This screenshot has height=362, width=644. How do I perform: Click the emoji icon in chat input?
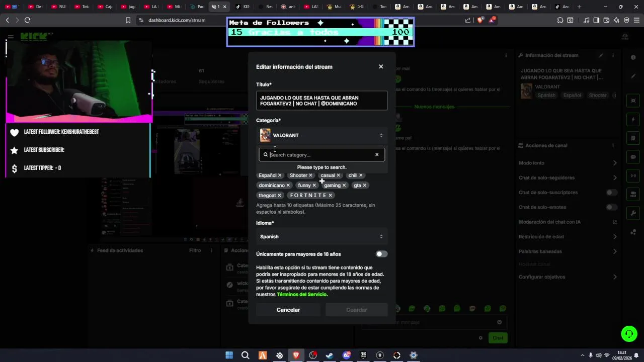point(499,322)
